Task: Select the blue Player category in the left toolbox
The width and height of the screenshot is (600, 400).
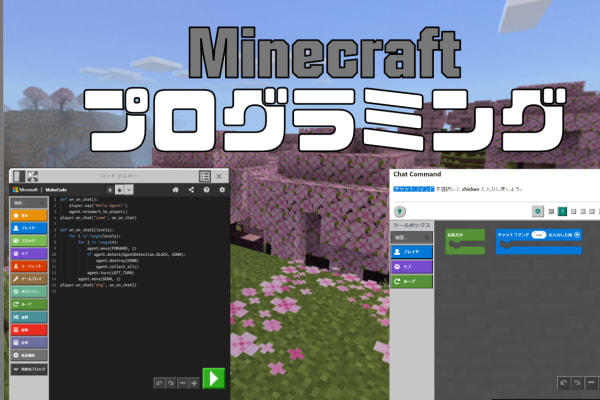Action: coord(29,228)
